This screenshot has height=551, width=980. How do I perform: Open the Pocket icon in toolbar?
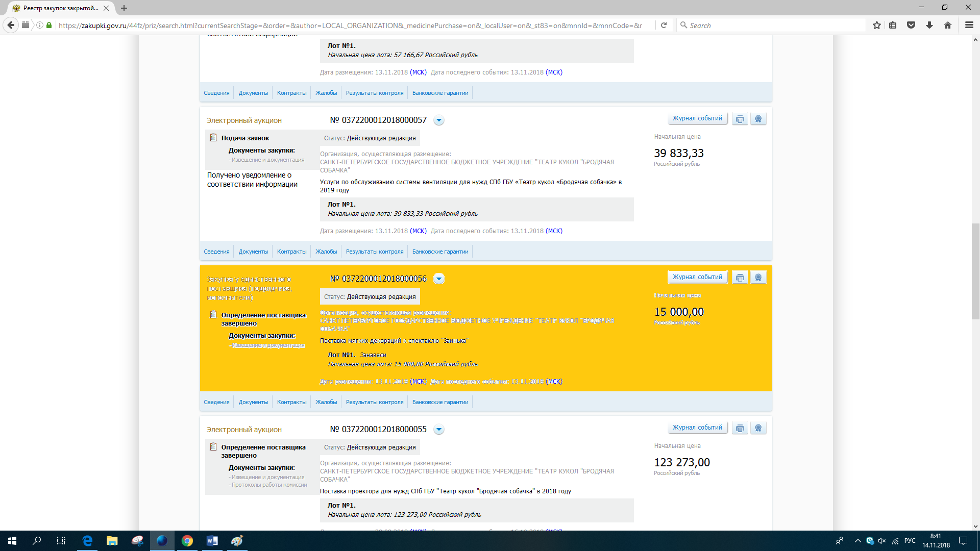pyautogui.click(x=911, y=25)
